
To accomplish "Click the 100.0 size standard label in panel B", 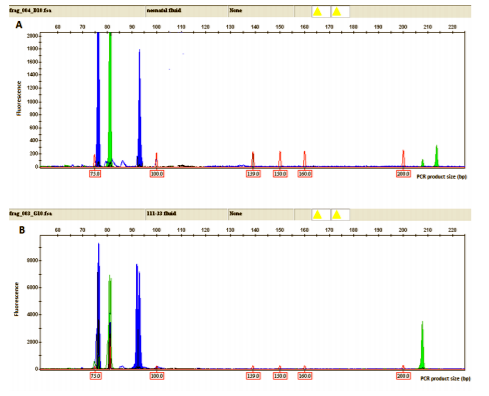I will click(x=157, y=376).
